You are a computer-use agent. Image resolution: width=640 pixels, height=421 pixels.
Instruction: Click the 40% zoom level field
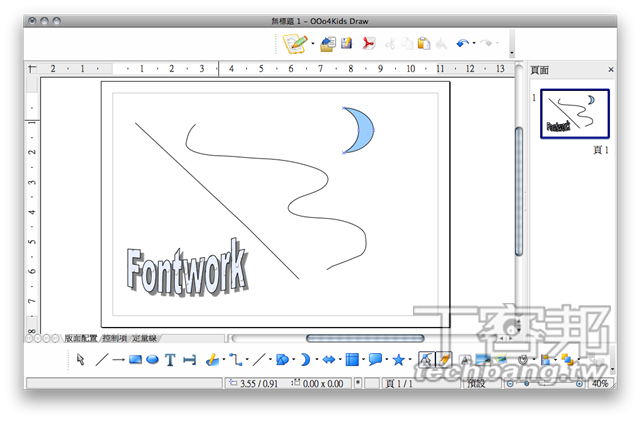[x=600, y=384]
